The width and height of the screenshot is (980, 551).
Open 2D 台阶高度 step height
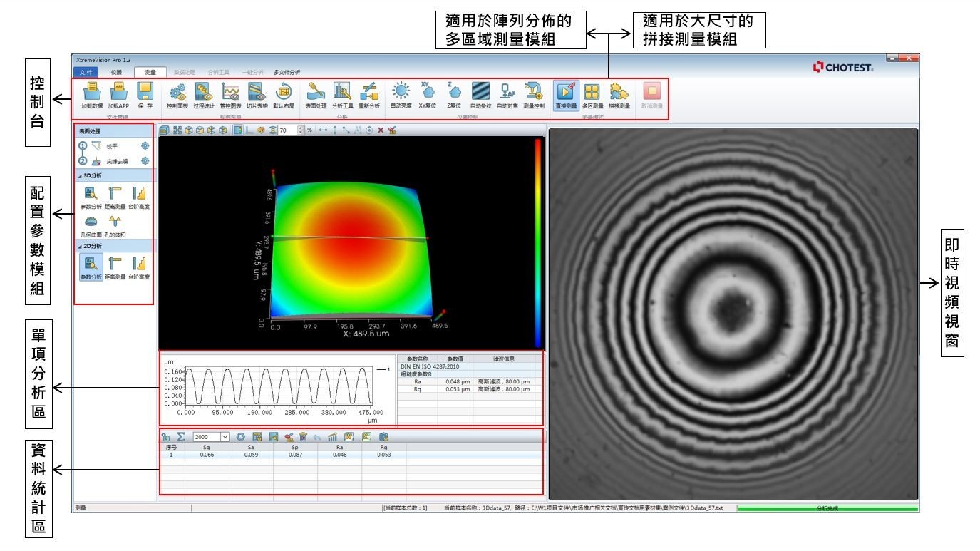pos(139,267)
